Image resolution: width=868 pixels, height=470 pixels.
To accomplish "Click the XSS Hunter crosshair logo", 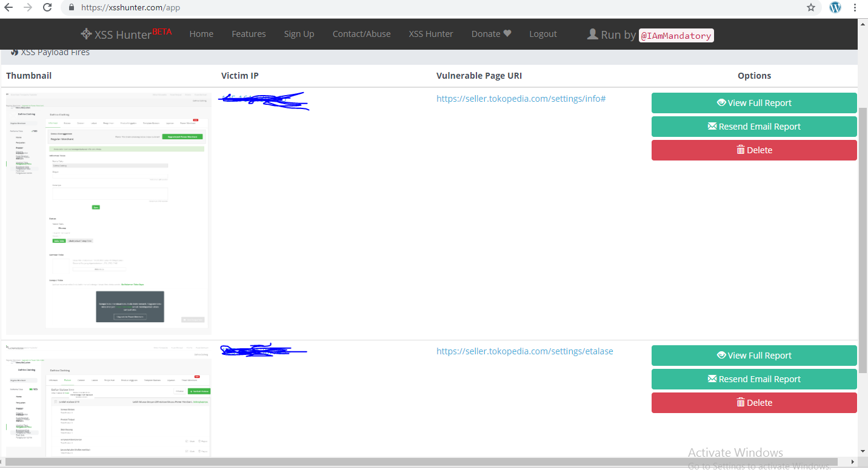I will click(x=86, y=34).
